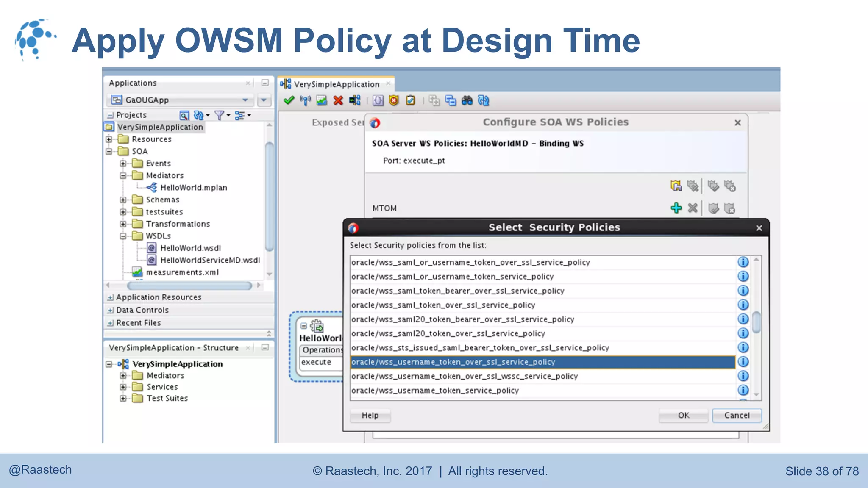Image resolution: width=868 pixels, height=488 pixels.
Task: Show info for wss_saml_token_over_ssl_service_policy
Action: click(743, 305)
